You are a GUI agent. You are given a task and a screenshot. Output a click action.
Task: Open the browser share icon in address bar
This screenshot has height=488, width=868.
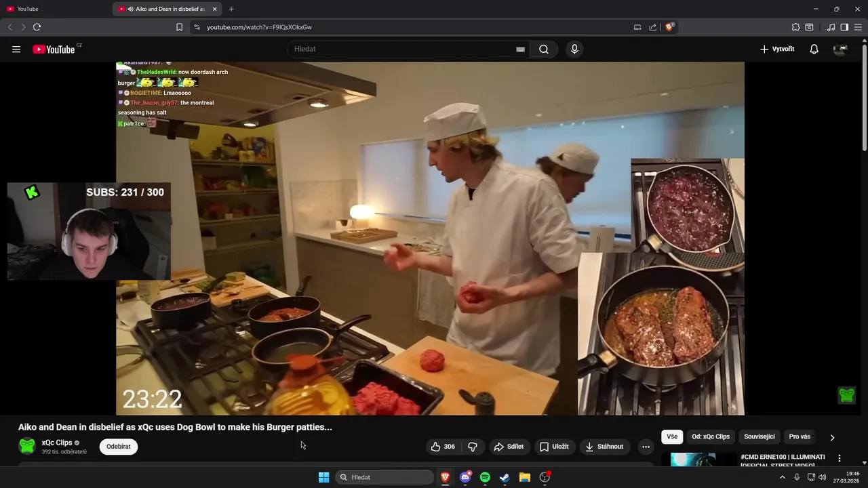(652, 27)
